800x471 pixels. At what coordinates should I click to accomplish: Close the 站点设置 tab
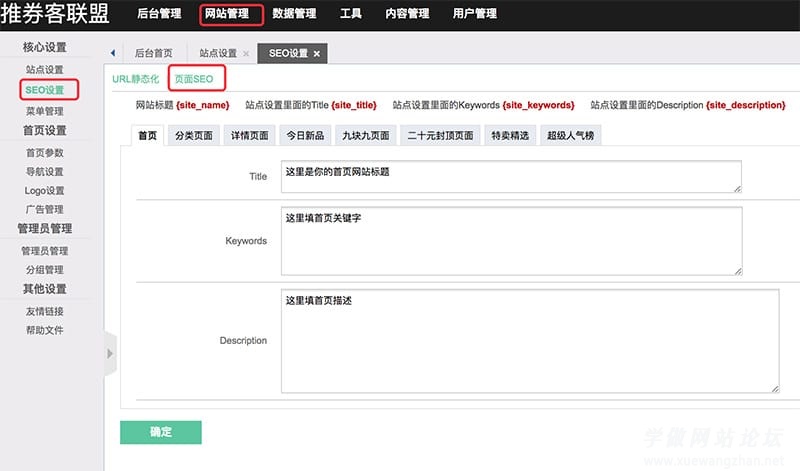pyautogui.click(x=246, y=54)
